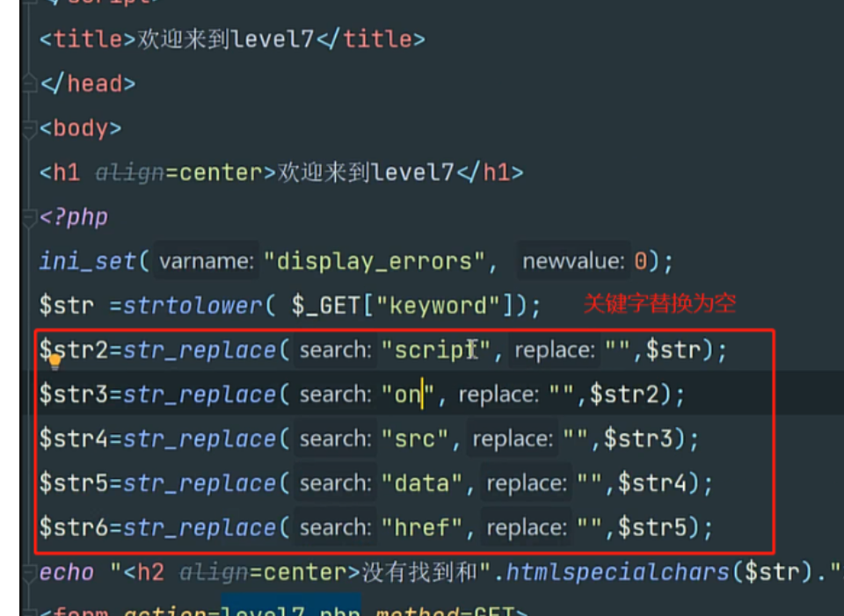The width and height of the screenshot is (844, 616).
Task: Click the "script" search string
Action: tap(436, 351)
